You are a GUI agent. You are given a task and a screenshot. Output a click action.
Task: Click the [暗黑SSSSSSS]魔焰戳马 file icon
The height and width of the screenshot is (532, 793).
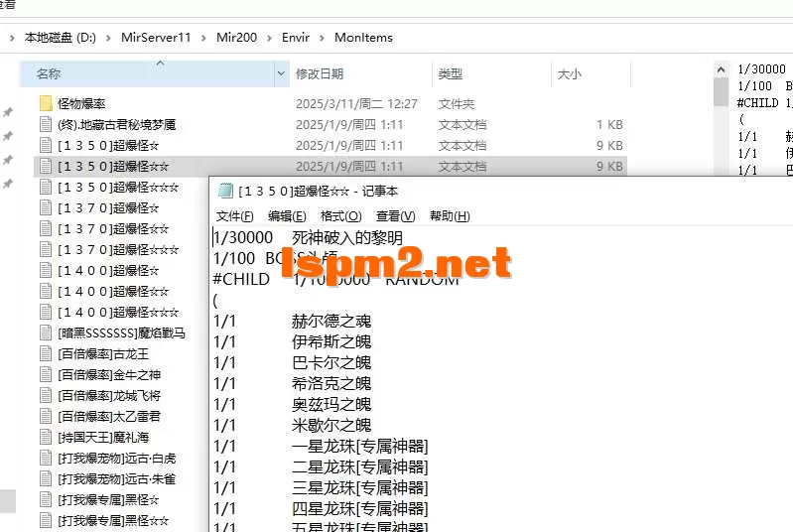[46, 332]
